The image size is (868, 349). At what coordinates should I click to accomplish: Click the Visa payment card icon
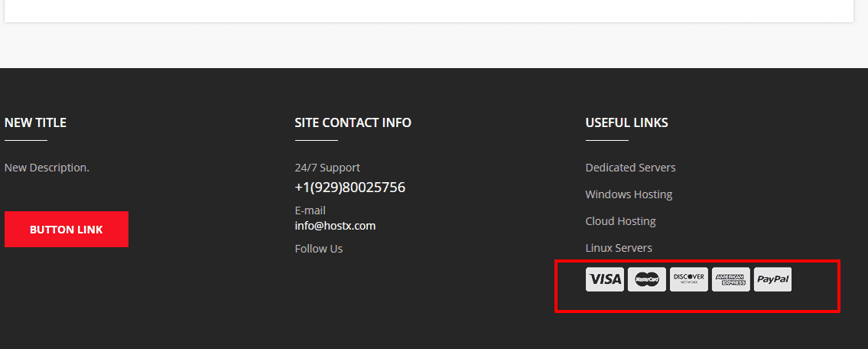pyautogui.click(x=604, y=279)
